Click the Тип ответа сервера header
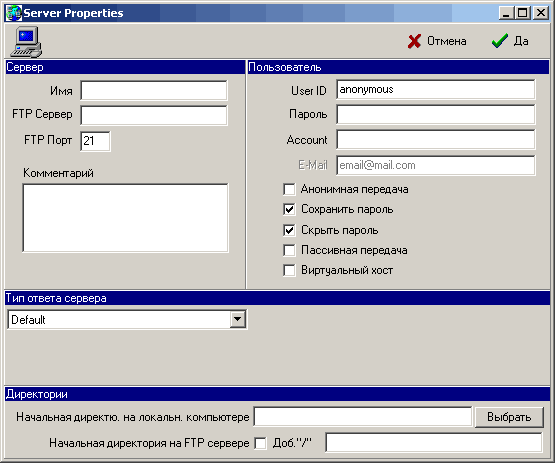555x463 pixels. pos(278,298)
